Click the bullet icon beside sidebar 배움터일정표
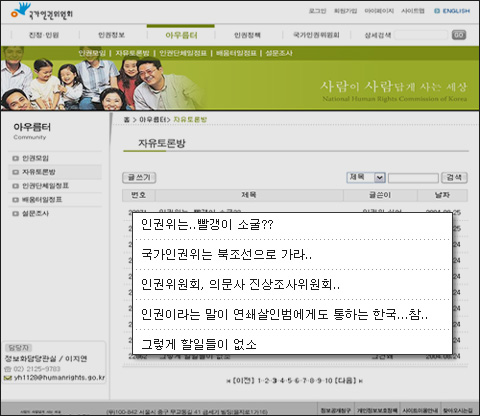 tap(15, 200)
